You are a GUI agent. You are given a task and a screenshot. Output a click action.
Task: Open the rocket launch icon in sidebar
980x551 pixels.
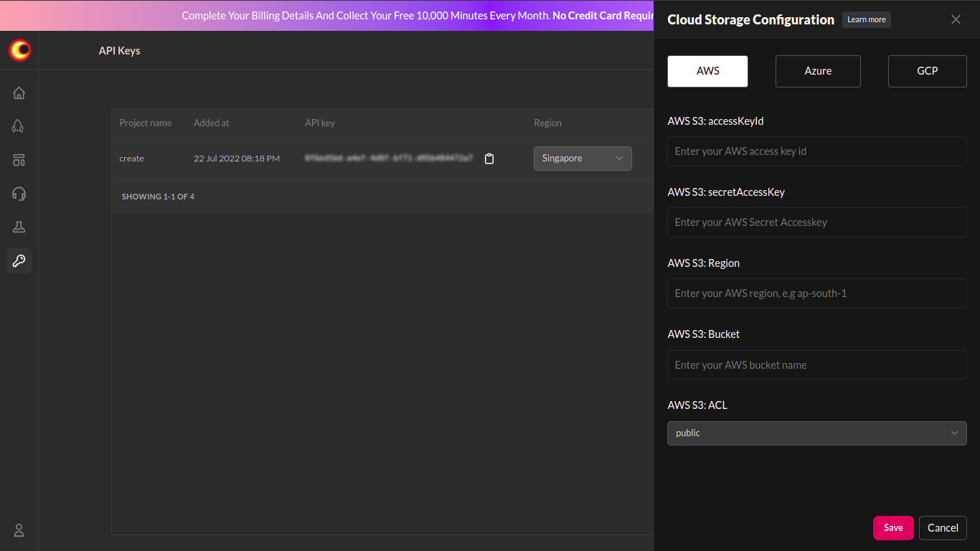[19, 126]
